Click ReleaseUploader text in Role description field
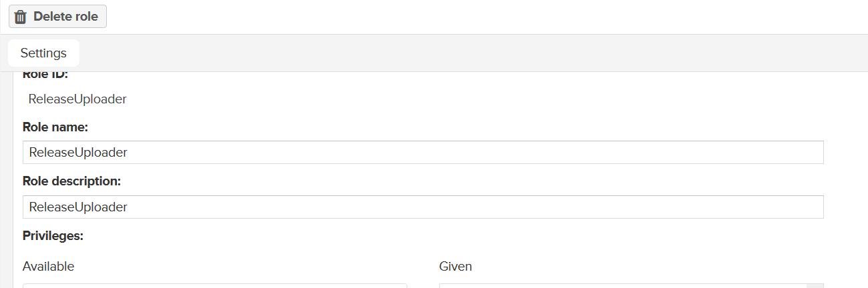The image size is (868, 288). [x=78, y=207]
